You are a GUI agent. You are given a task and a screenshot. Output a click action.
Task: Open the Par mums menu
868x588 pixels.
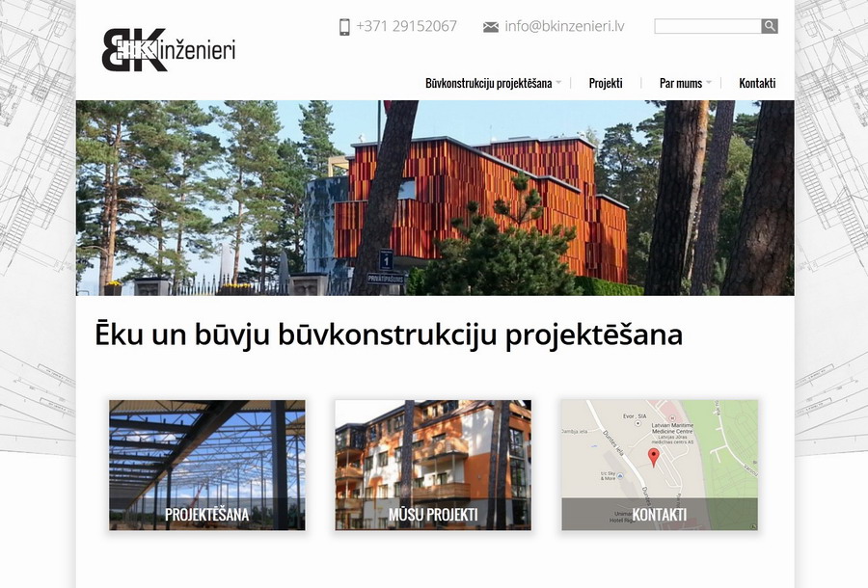pyautogui.click(x=680, y=83)
